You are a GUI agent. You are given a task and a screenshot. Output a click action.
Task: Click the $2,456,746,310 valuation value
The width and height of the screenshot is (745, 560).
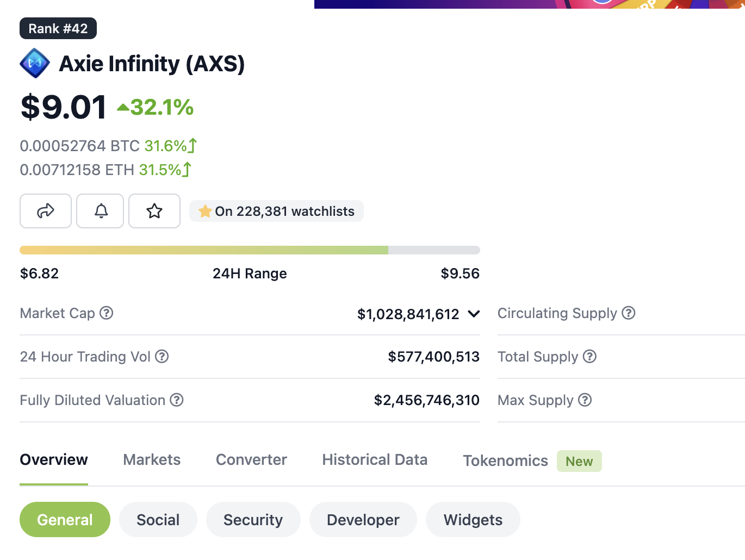427,400
